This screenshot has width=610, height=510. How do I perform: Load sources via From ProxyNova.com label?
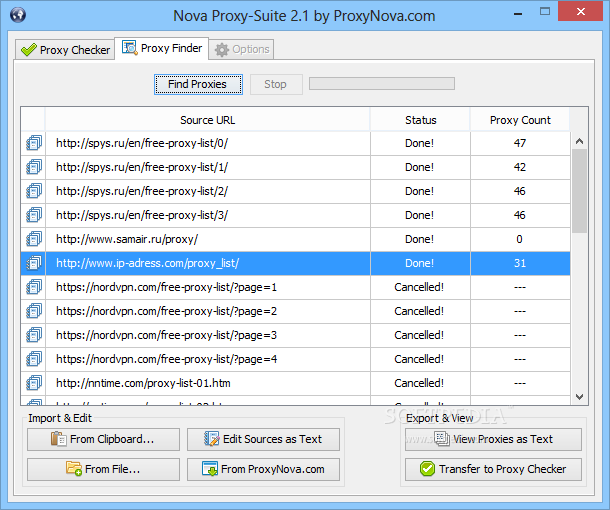point(273,469)
